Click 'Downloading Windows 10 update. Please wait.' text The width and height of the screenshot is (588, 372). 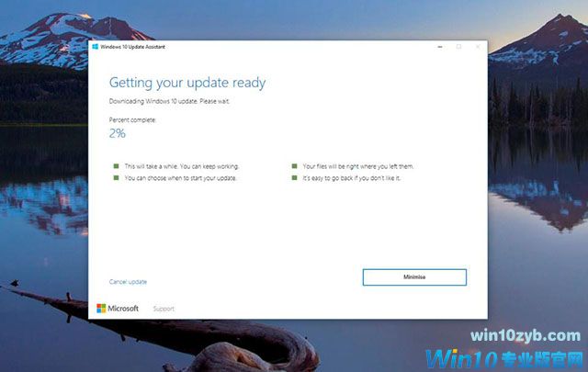click(x=169, y=101)
